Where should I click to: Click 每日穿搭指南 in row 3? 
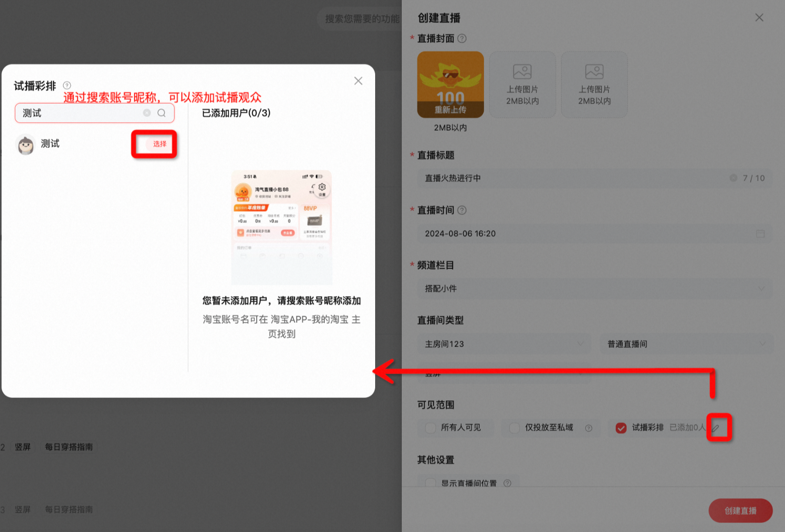(69, 510)
